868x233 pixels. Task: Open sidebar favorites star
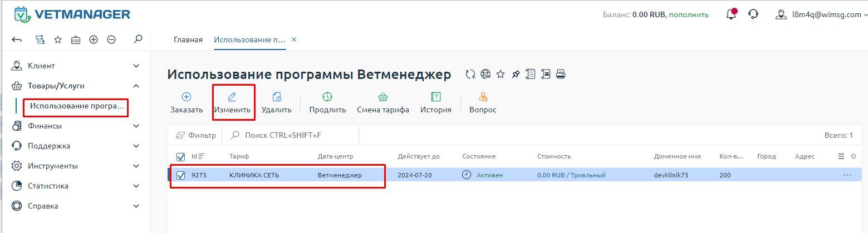pos(57,39)
